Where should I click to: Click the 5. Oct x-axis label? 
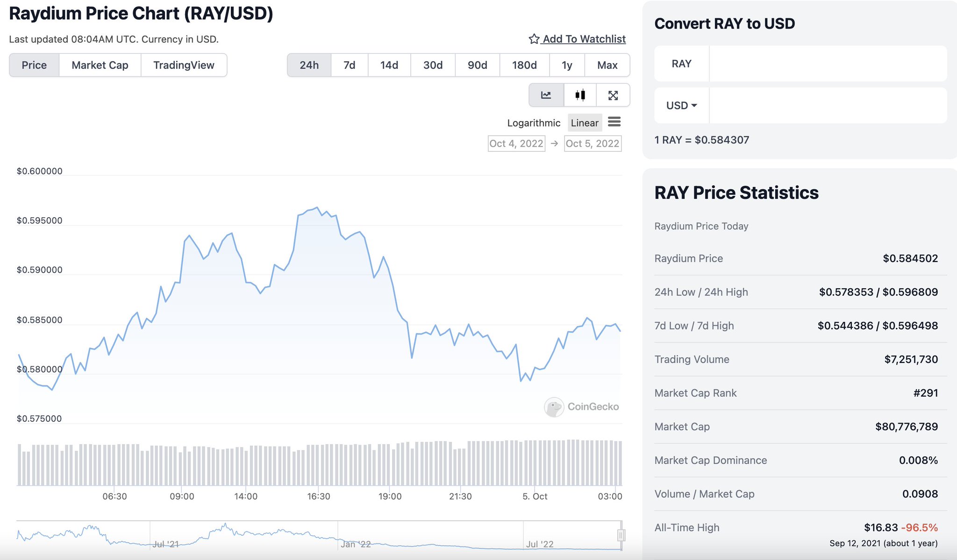coord(535,496)
